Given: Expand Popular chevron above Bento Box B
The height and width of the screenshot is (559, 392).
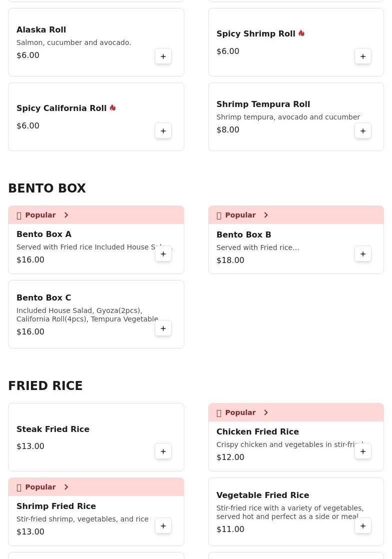Looking at the screenshot, I should click(266, 215).
